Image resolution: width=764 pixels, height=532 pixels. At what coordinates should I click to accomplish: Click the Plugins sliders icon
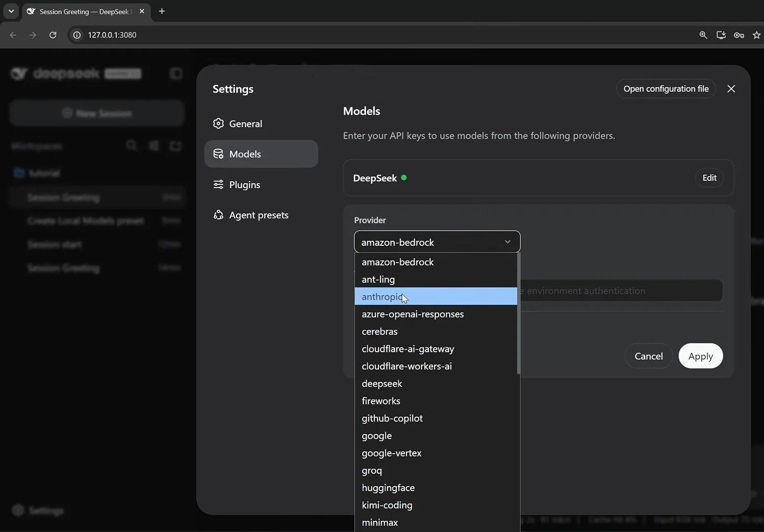(x=218, y=185)
